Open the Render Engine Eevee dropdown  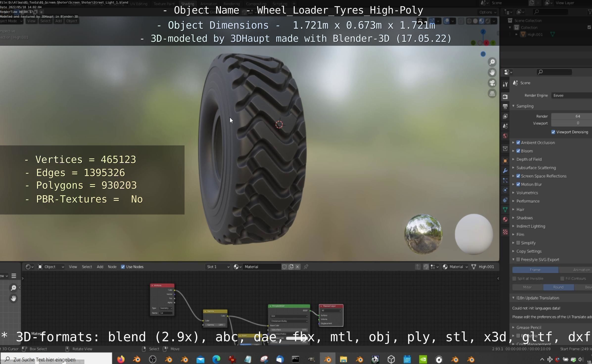pos(571,95)
